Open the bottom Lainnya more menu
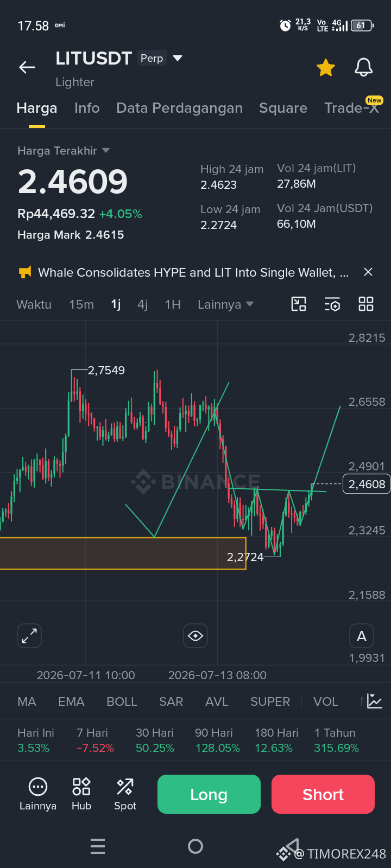The height and width of the screenshot is (868, 391). [38, 794]
